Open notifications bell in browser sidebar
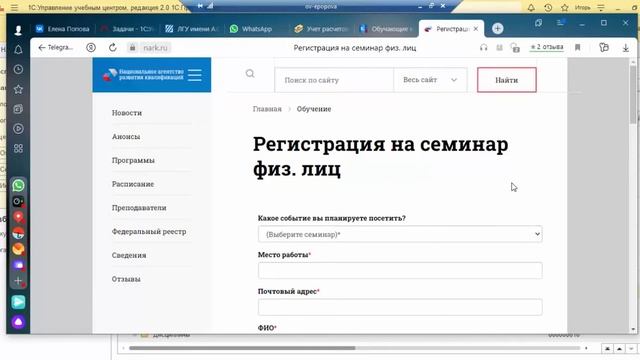 18,50
